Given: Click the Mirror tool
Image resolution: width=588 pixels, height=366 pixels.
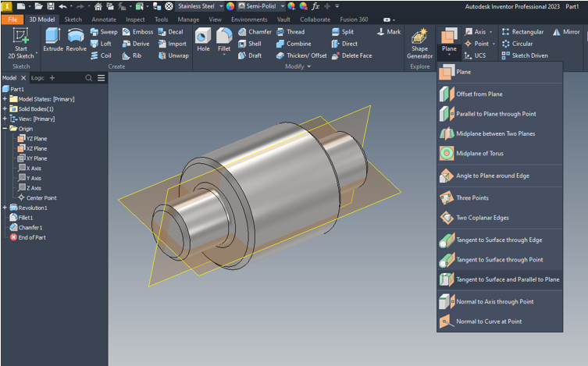Looking at the screenshot, I should pos(566,32).
